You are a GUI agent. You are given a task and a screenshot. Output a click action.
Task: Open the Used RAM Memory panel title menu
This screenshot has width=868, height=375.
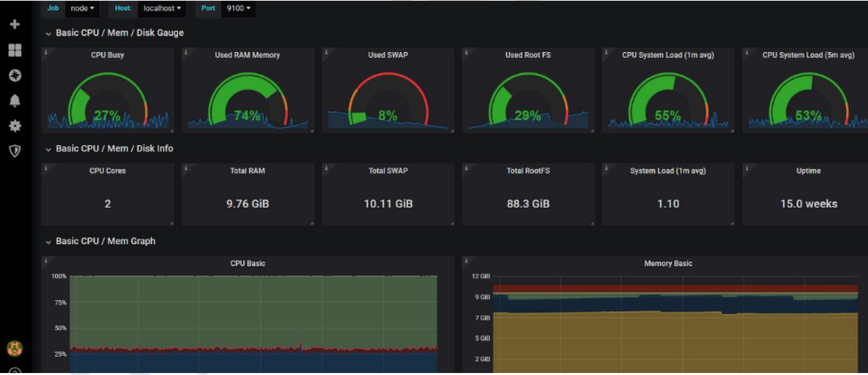247,56
